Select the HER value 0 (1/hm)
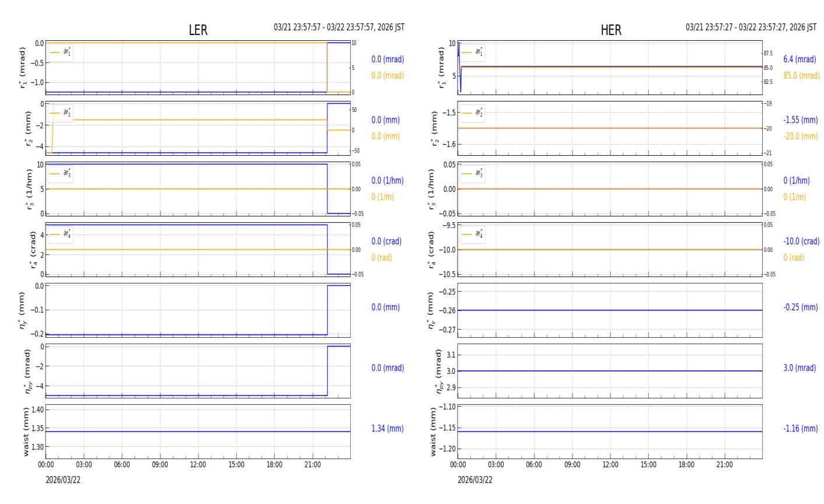 (797, 181)
